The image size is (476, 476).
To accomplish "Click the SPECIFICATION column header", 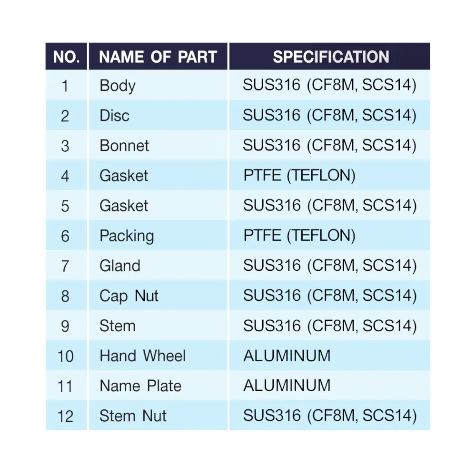I will click(x=330, y=57).
